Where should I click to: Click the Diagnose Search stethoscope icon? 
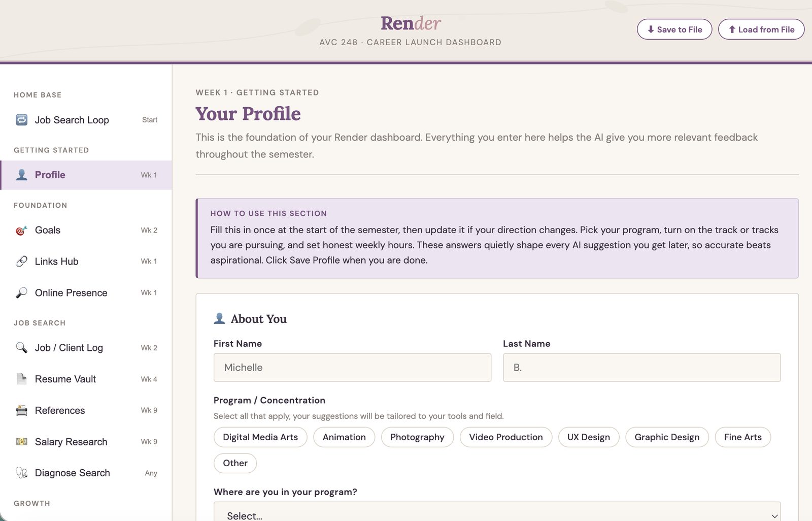tap(21, 473)
